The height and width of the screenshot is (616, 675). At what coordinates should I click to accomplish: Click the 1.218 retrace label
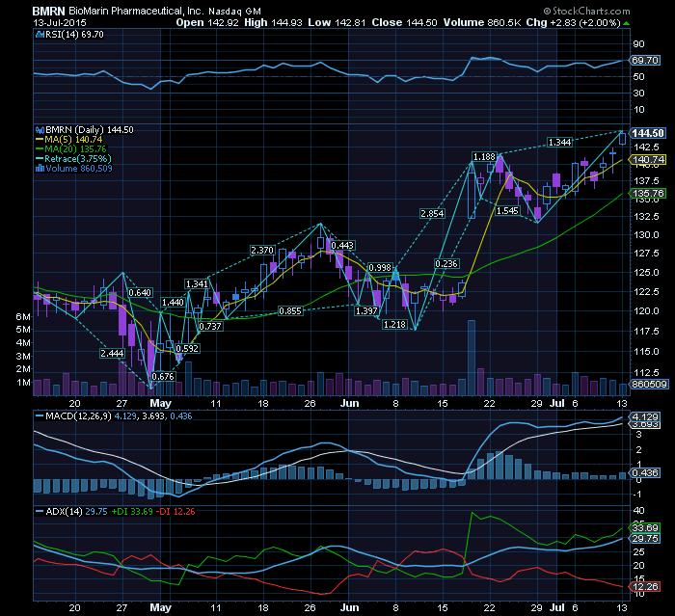[394, 324]
